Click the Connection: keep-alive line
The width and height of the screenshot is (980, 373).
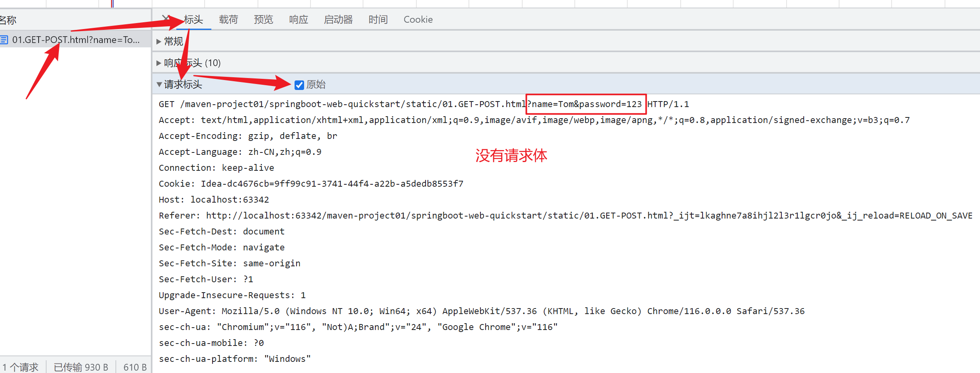point(217,168)
